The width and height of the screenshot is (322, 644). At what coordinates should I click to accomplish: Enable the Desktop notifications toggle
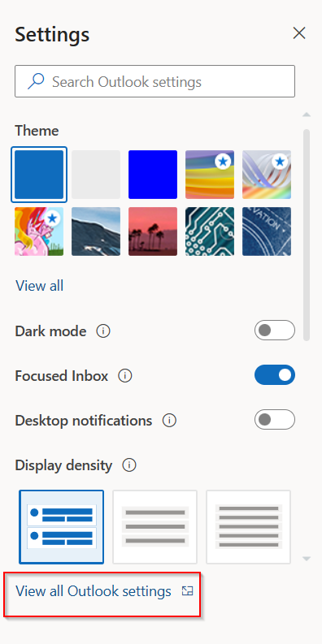(275, 420)
